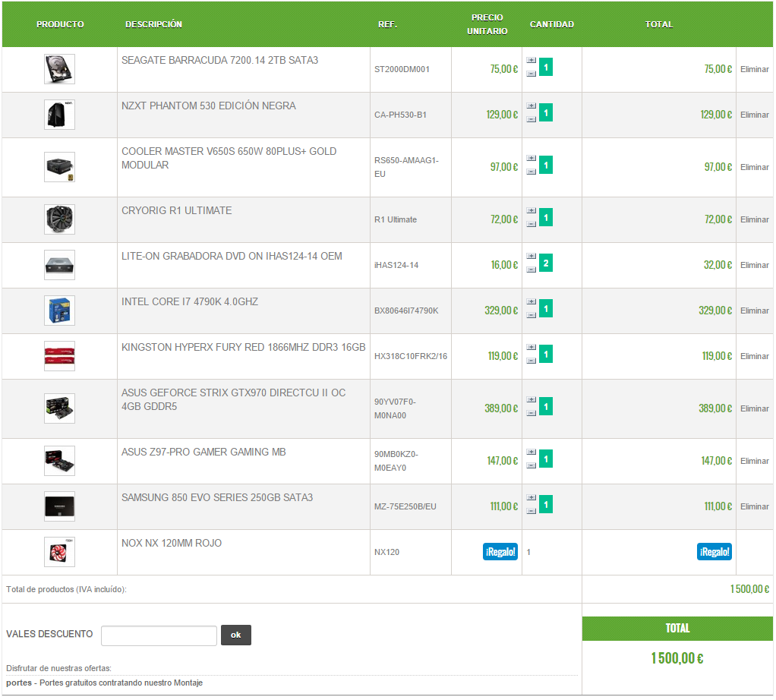Decrease quantity of Samsung 850 EVO SSD

click(531, 511)
